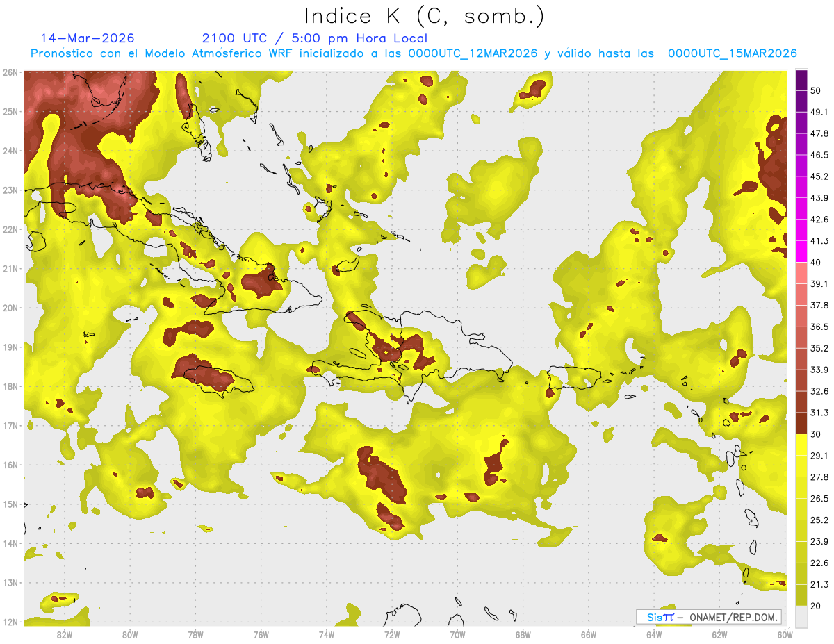Screen dimensions: 834x644
Task: Click the 'SisTT - ONAMET/REP.DOM.' credit box
Action: tap(709, 617)
